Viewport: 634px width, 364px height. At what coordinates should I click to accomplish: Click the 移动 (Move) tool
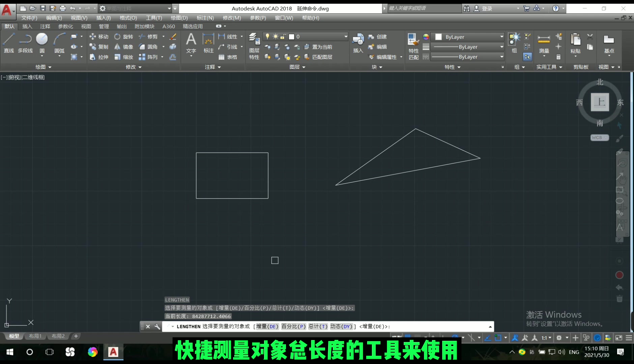point(99,36)
